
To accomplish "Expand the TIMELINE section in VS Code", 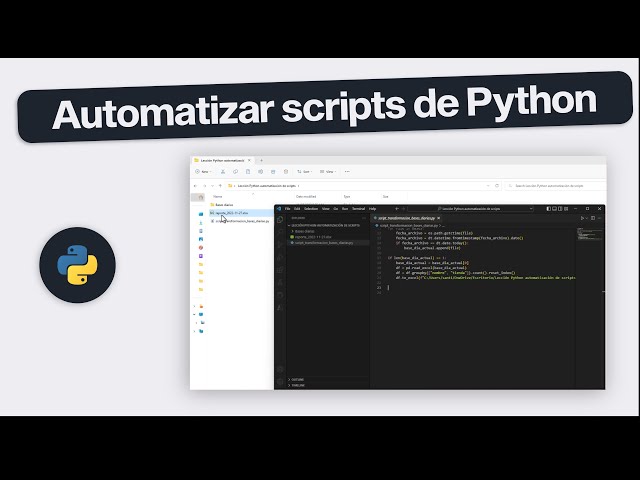I will tap(296, 385).
